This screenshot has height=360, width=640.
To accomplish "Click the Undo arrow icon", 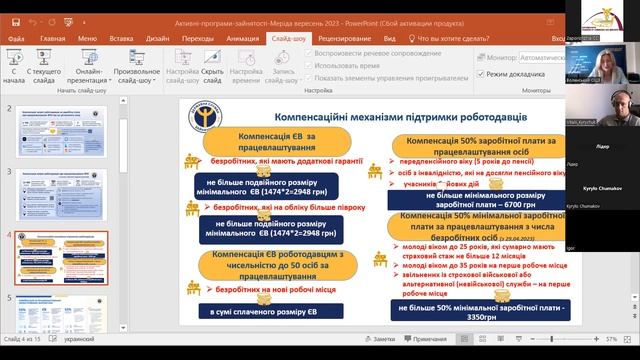I will [33, 22].
